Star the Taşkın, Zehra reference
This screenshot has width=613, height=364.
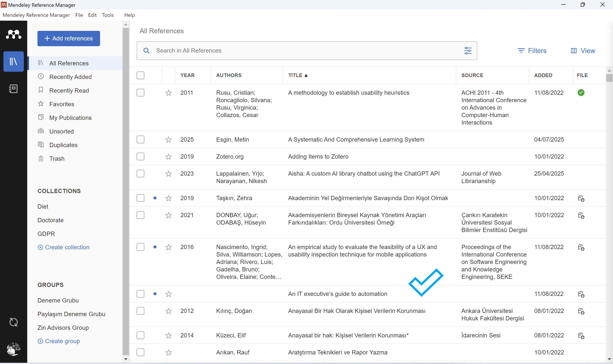coord(168,198)
